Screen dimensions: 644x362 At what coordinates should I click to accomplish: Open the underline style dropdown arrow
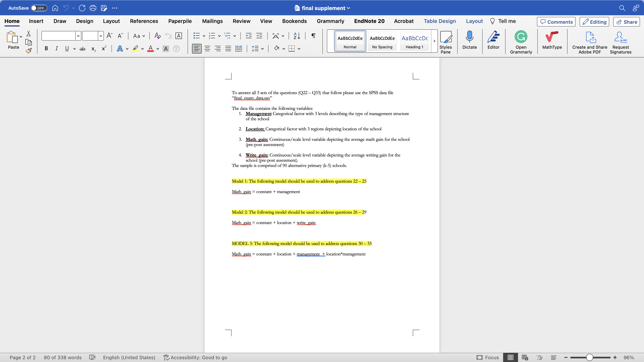coord(74,49)
